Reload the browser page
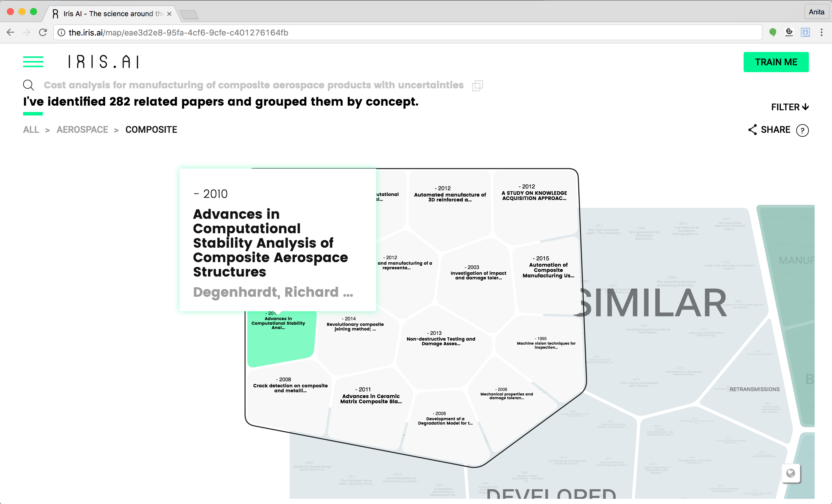The height and width of the screenshot is (504, 832). [43, 32]
